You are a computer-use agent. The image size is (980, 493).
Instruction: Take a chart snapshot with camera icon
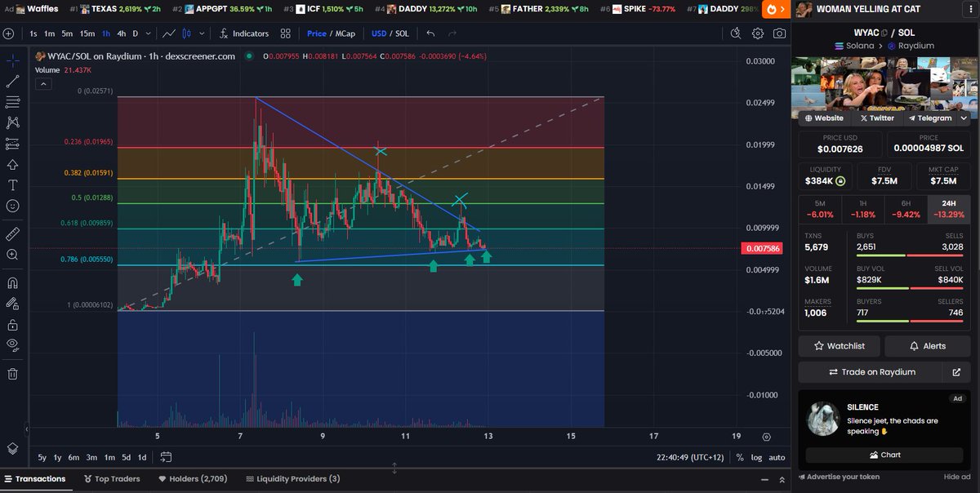tap(780, 33)
